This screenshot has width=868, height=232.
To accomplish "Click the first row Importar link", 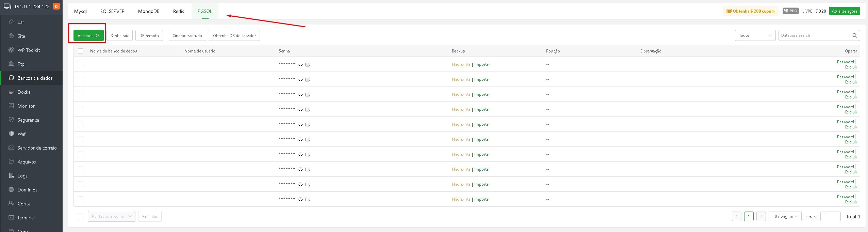I will tap(482, 64).
